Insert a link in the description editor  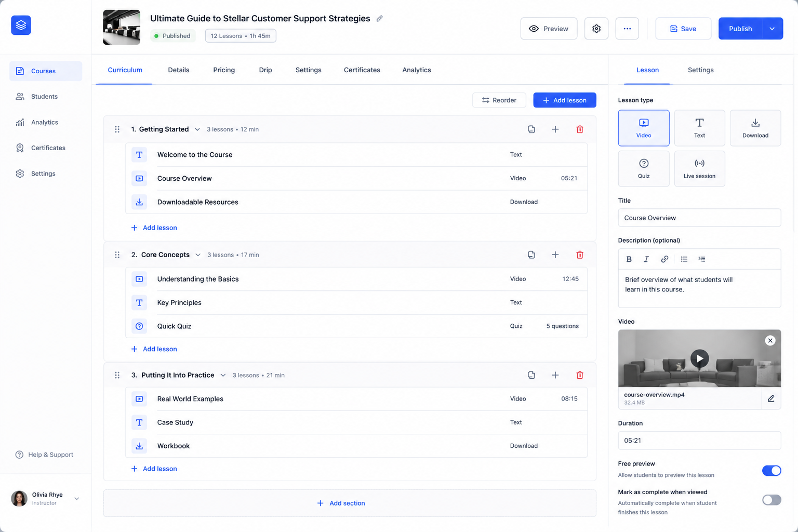click(x=664, y=259)
